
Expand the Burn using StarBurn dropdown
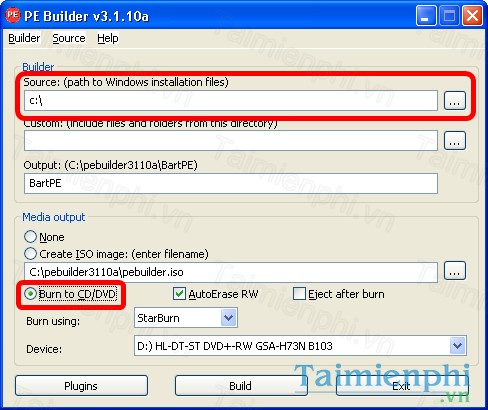coord(228,318)
